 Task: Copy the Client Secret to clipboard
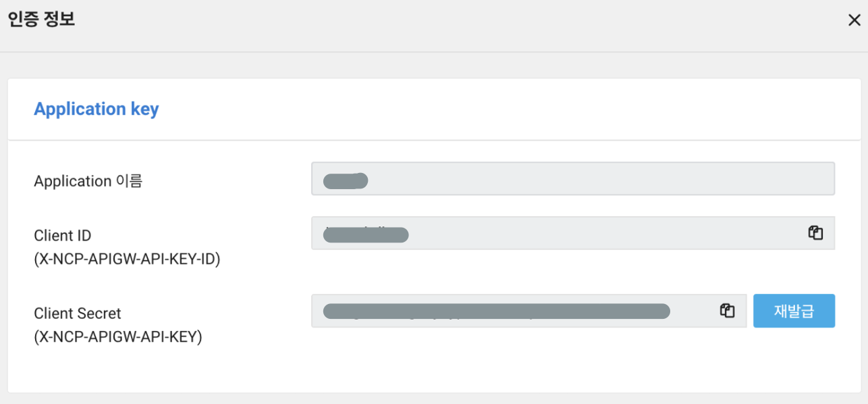click(727, 311)
